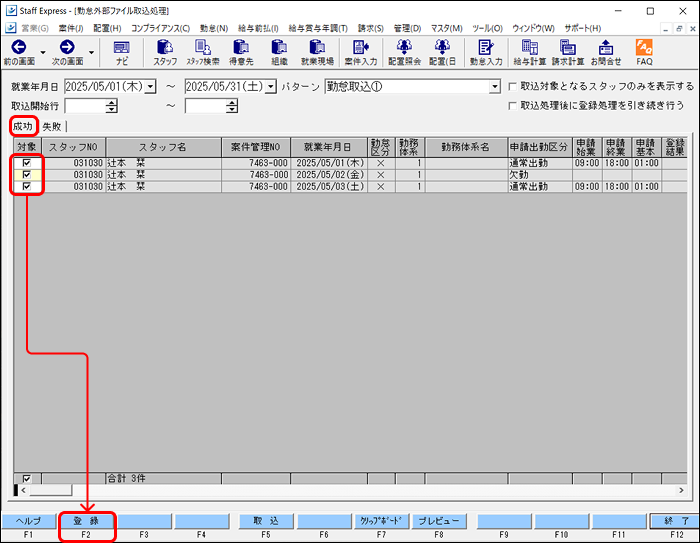The image size is (700, 543).
Task: Open the 配置(H) menu
Action: pyautogui.click(x=107, y=28)
